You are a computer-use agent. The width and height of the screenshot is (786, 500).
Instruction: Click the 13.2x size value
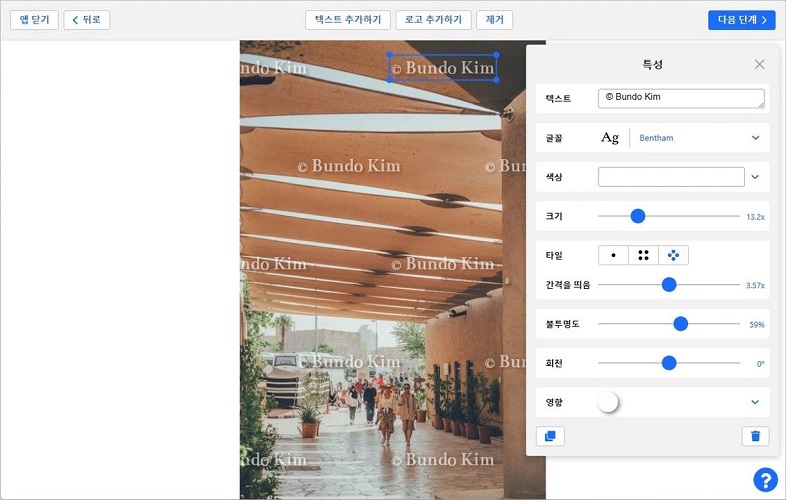755,217
